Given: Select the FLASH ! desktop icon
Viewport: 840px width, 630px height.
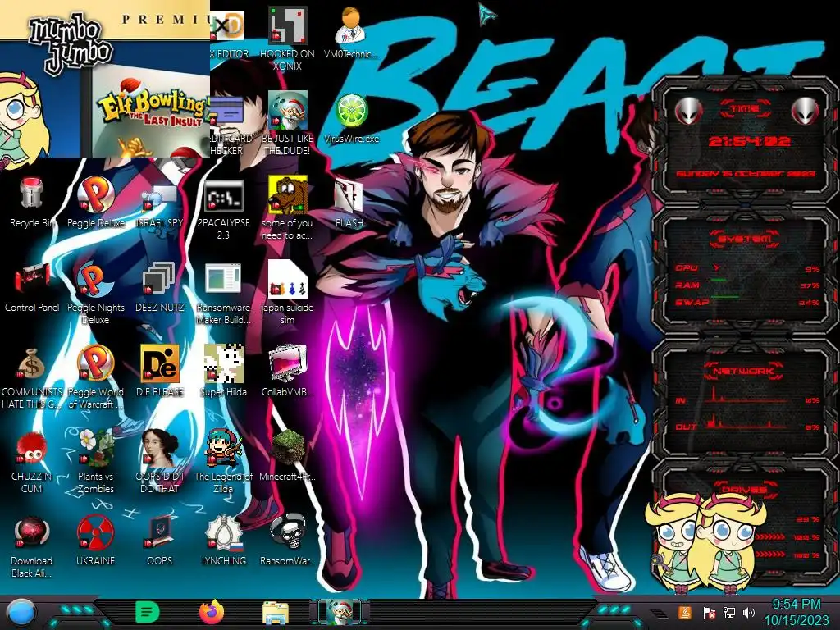Looking at the screenshot, I should click(351, 203).
